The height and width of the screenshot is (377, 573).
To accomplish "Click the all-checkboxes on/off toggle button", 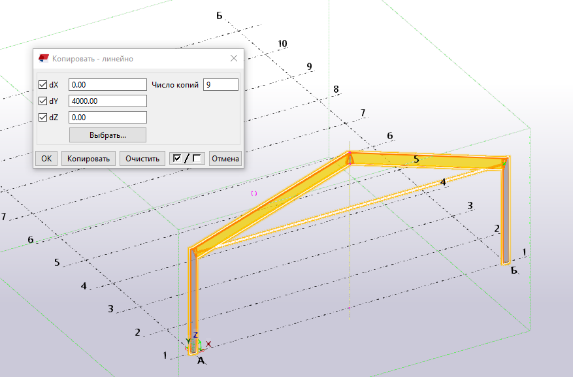I will (187, 159).
